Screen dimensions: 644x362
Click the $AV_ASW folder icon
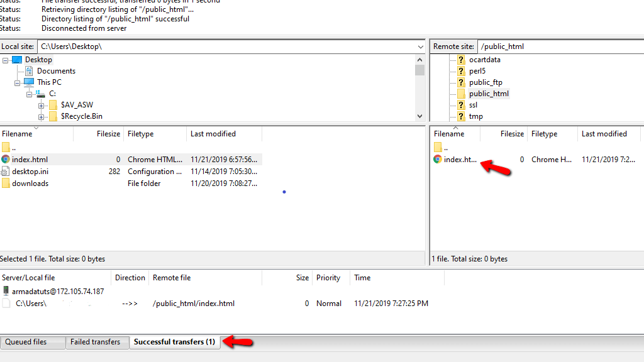pyautogui.click(x=53, y=105)
